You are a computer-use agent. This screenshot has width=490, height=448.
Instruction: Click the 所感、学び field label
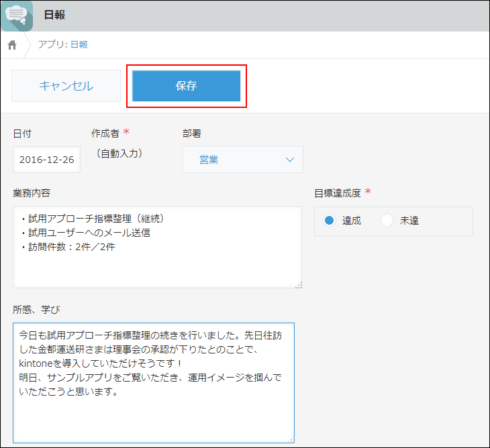36,309
